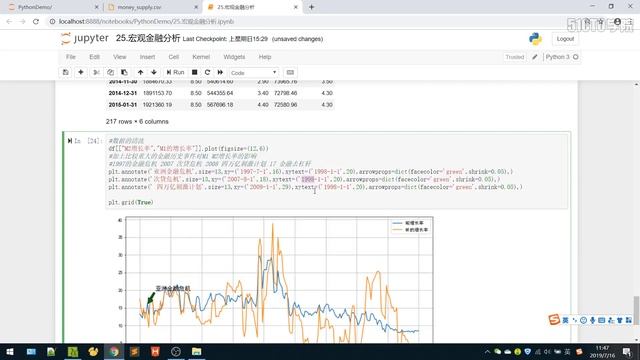640x360 pixels.
Task: Open the command palette keyboard icon
Action: coord(290,72)
